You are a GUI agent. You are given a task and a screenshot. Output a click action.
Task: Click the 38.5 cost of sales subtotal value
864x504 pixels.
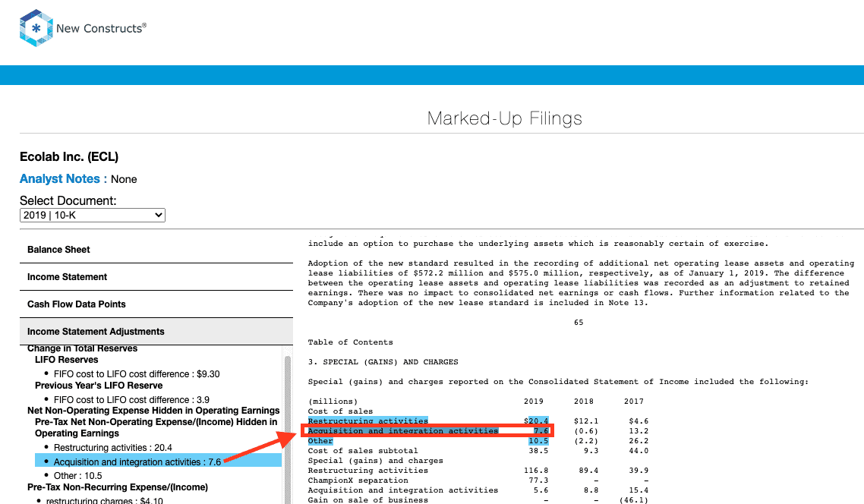click(x=538, y=451)
